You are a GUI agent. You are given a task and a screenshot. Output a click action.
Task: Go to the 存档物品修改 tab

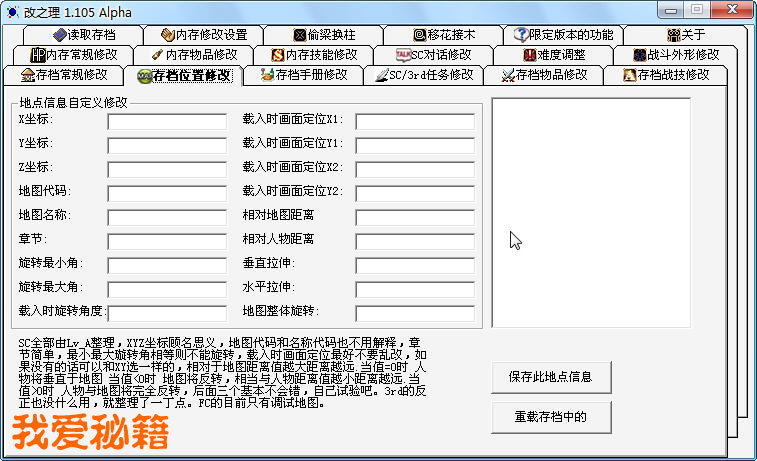544,75
